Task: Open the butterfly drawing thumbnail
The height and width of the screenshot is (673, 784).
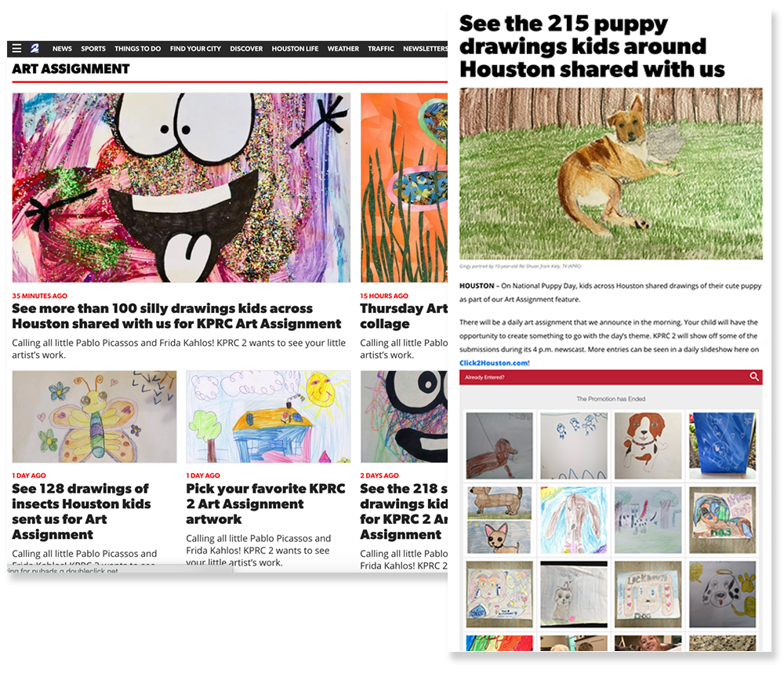Action: (x=94, y=417)
